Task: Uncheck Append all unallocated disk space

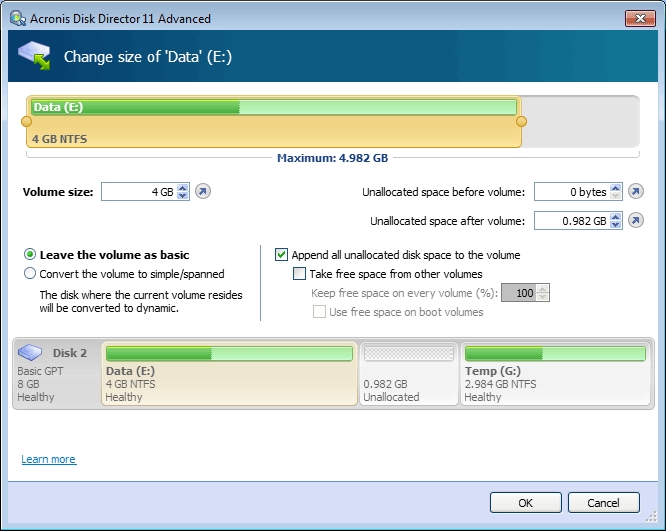Action: 281,254
